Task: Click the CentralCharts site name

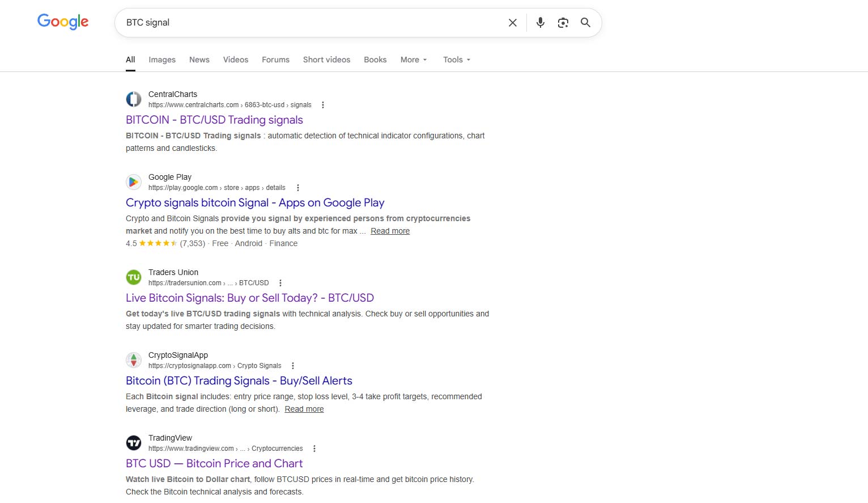Action: pos(173,94)
